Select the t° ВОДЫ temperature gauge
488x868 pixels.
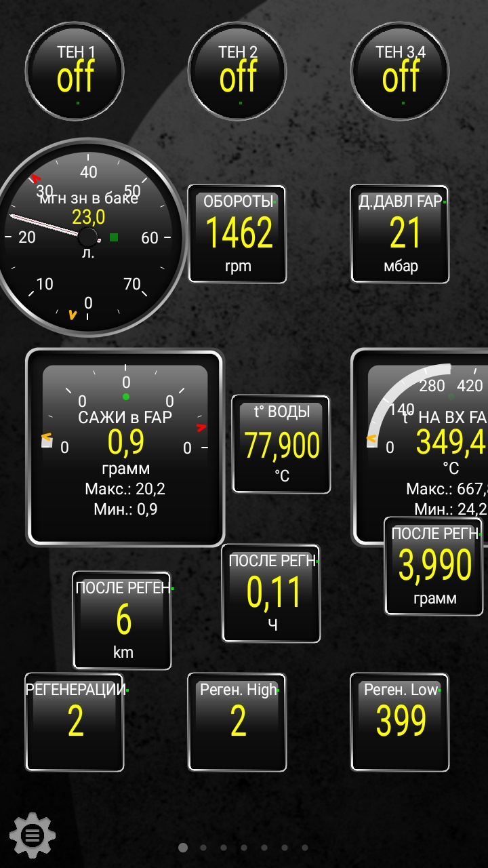pyautogui.click(x=281, y=444)
